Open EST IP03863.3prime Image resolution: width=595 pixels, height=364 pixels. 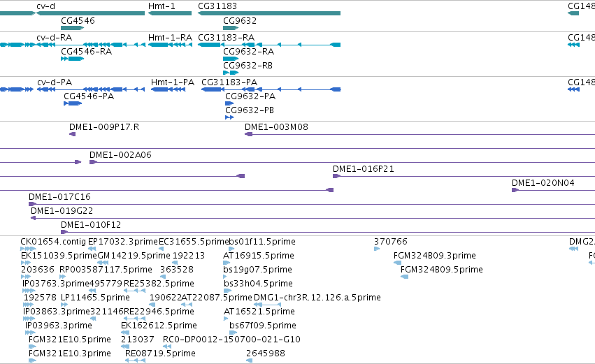point(29,319)
